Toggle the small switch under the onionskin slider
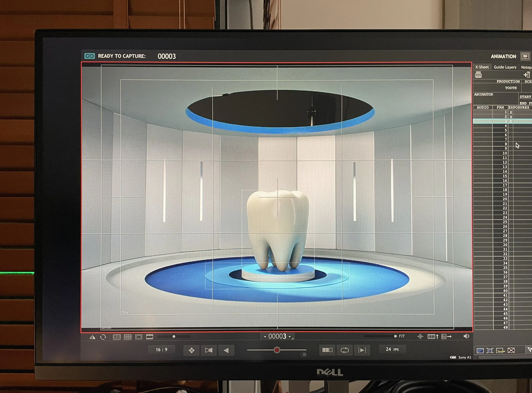The width and height of the screenshot is (532, 393). 303,354
